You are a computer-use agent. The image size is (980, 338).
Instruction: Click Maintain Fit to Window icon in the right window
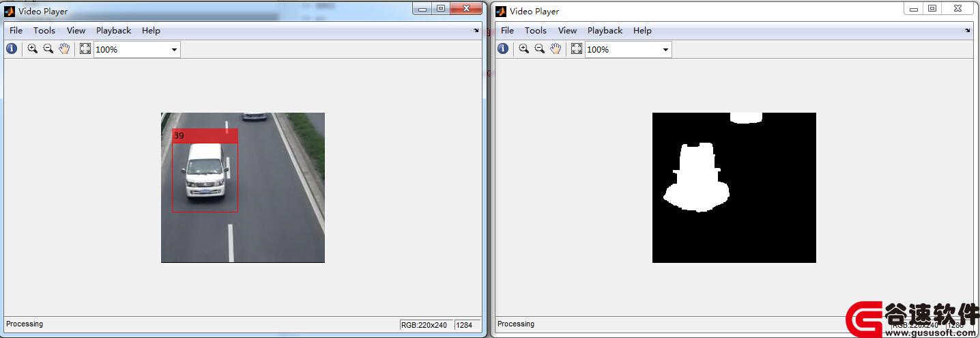(577, 48)
